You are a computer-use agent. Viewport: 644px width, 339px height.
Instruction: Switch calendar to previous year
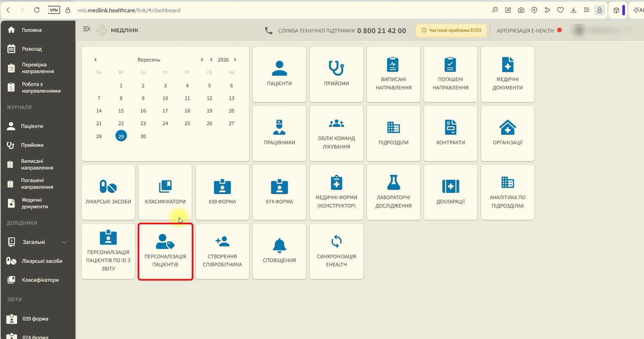click(x=211, y=60)
